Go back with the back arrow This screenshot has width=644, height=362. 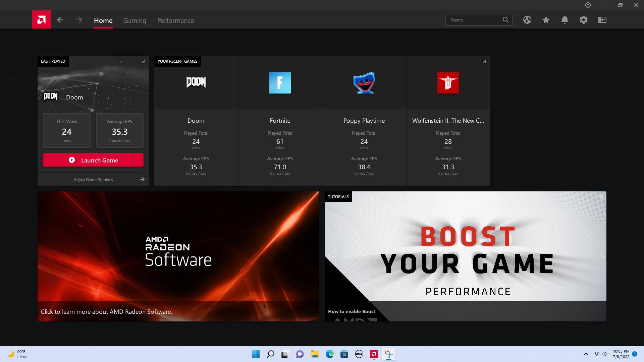point(60,20)
